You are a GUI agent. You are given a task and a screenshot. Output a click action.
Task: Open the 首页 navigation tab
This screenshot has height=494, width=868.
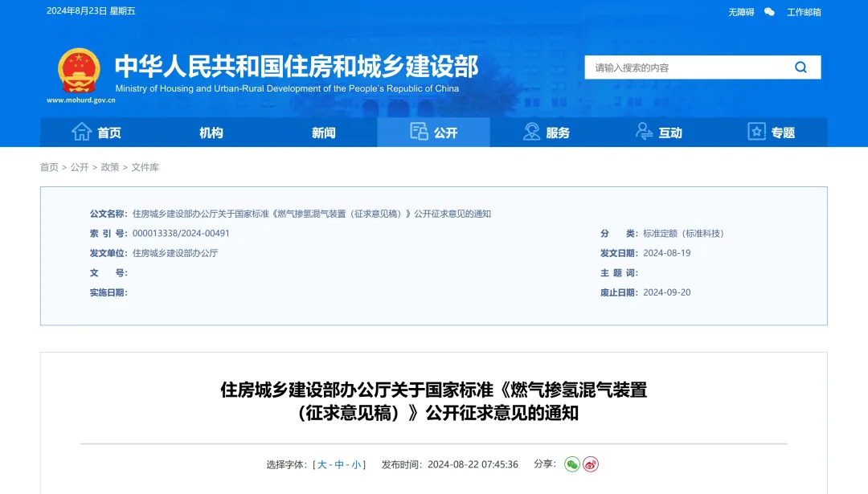point(96,133)
